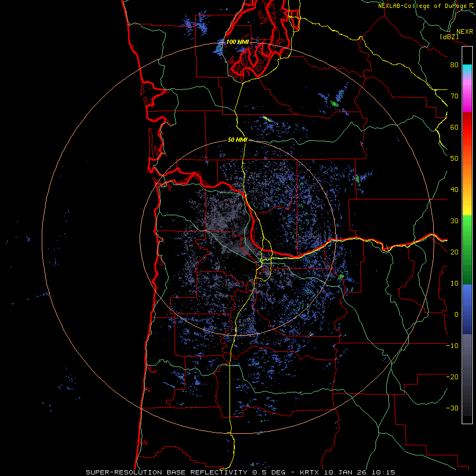Click the 10 value on dBZ scale
The image size is (476, 476).
(454, 283)
